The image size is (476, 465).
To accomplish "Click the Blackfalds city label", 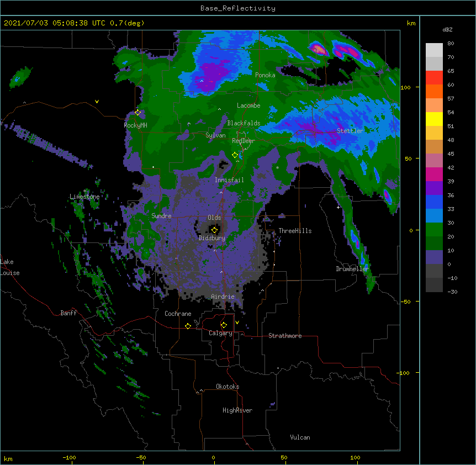I will point(244,123).
